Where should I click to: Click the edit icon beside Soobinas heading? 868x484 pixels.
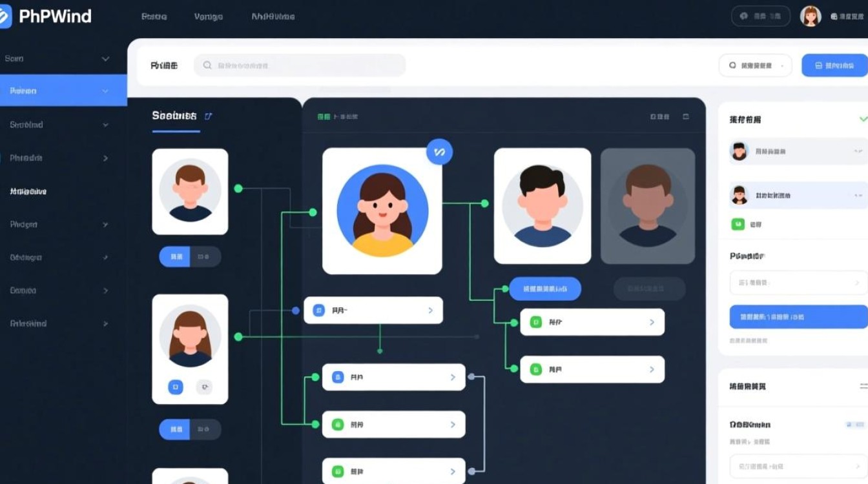[208, 116]
